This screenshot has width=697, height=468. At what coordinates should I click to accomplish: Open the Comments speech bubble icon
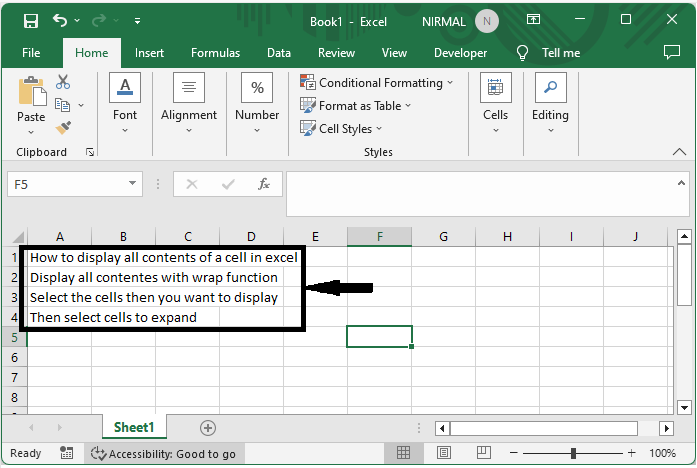672,52
